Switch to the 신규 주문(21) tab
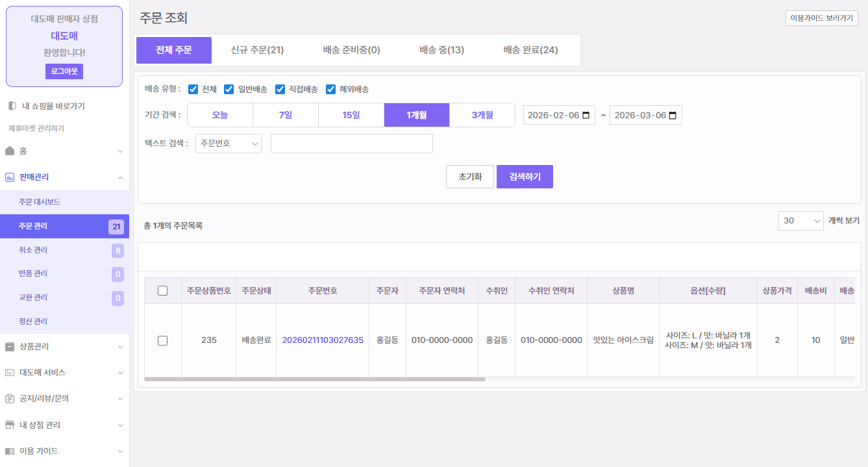Screen dimensions: 868x467 coord(257,50)
